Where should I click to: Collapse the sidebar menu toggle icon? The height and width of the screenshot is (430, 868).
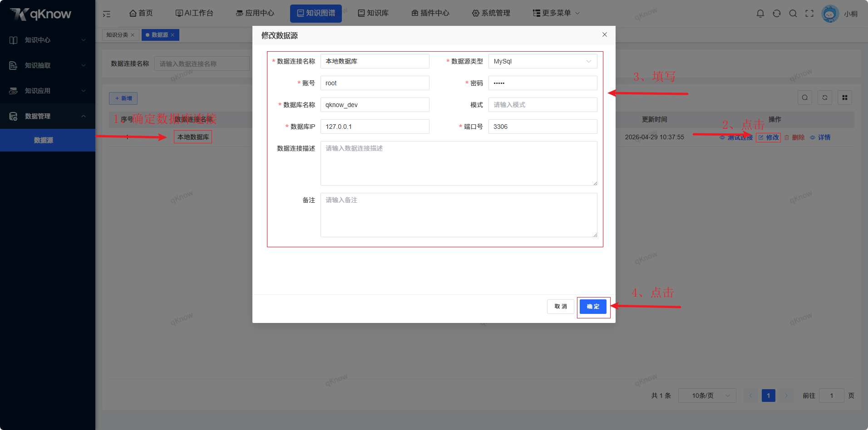[x=107, y=14]
